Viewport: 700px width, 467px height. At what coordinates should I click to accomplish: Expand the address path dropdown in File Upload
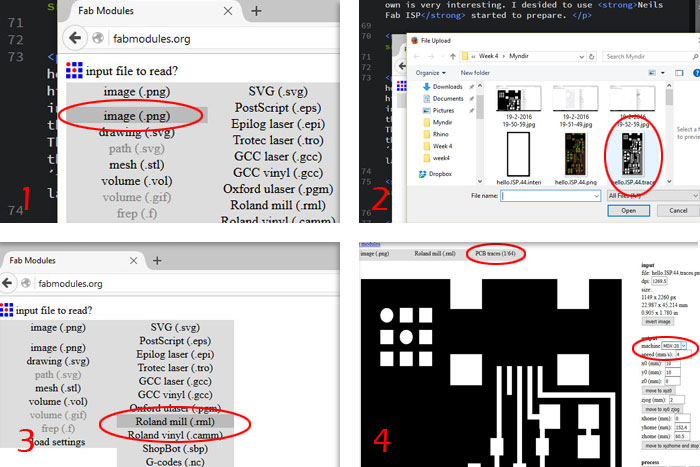[581, 57]
